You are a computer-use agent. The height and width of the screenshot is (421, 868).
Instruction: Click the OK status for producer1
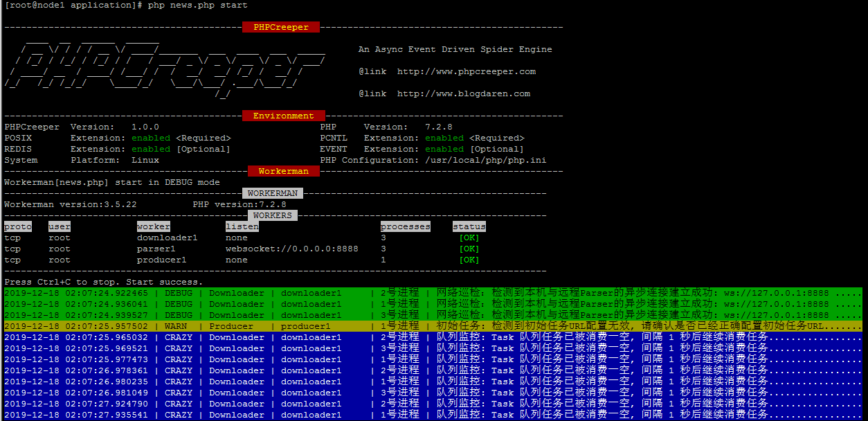pyautogui.click(x=469, y=260)
